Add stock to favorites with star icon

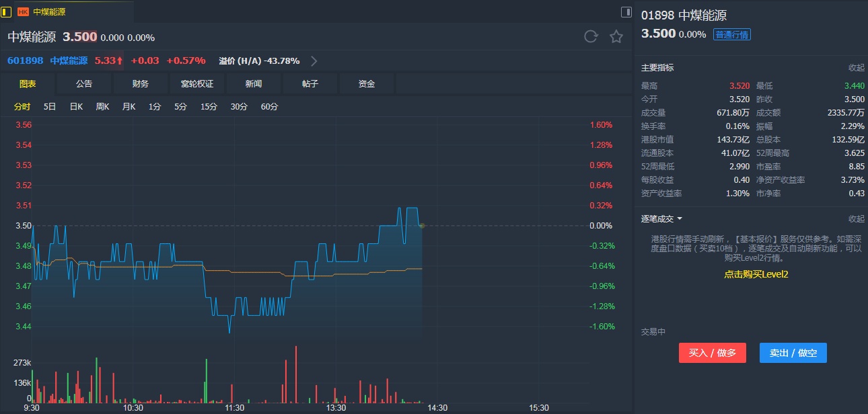coord(616,37)
